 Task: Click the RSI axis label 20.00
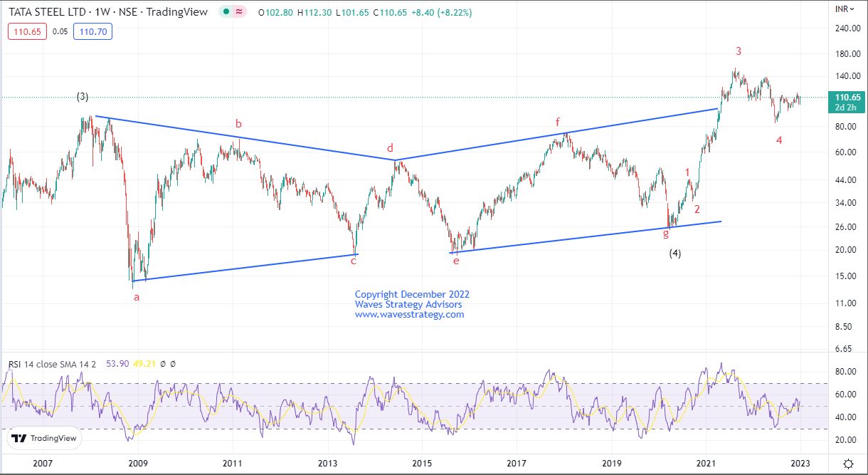845,440
